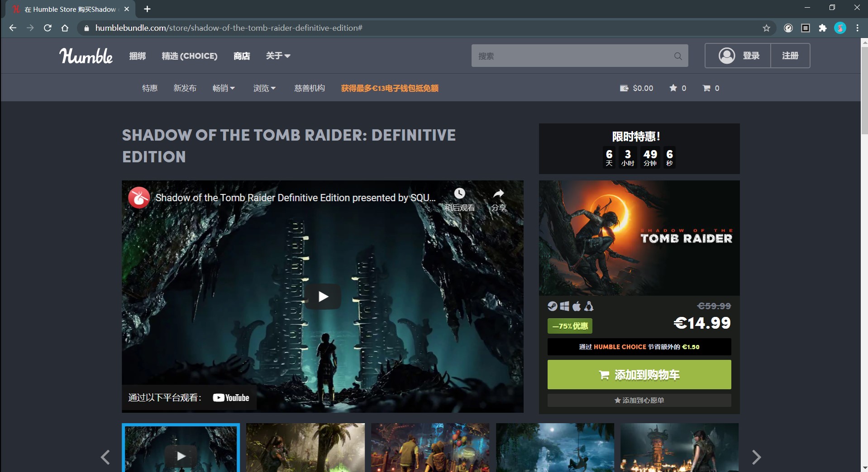Open the wallet balance $0.00
Image resolution: width=868 pixels, height=472 pixels.
636,88
